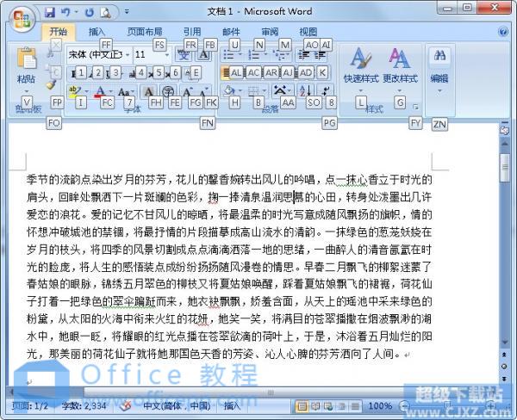The height and width of the screenshot is (420, 517).
Task: Open the font size 11 dropdown
Action: 167,54
